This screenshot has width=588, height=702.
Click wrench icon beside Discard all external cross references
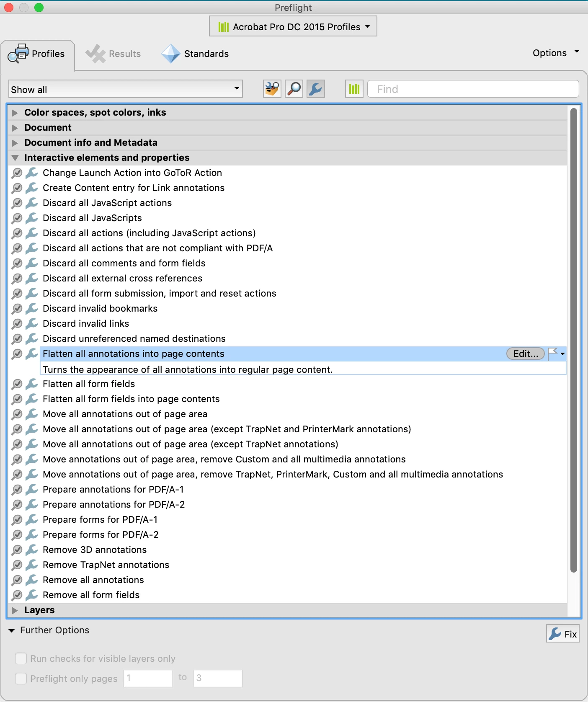[32, 278]
